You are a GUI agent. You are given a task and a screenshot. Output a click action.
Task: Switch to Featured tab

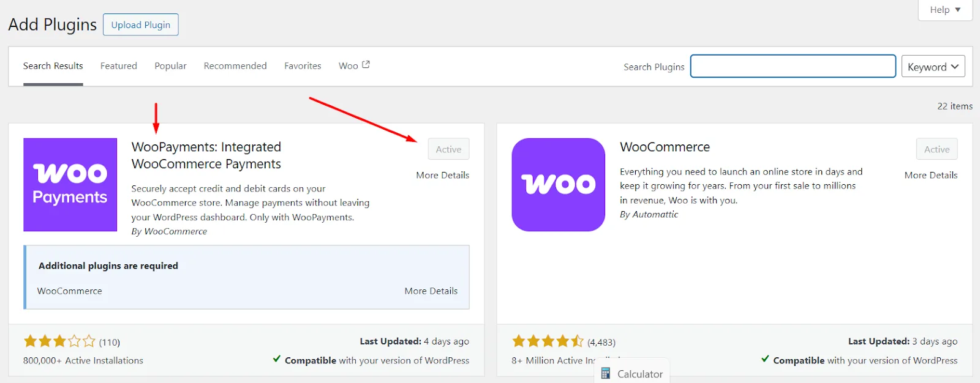(x=119, y=66)
